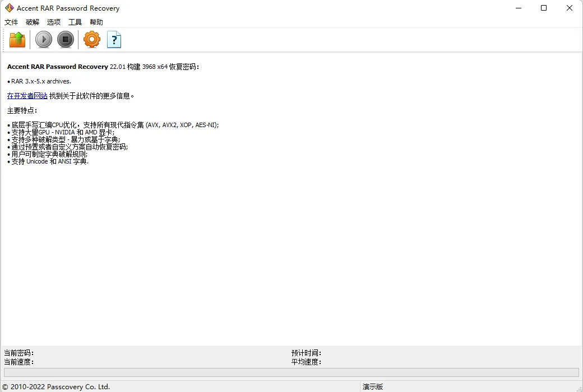Open the 帮助 menu
583x392 pixels.
[96, 22]
